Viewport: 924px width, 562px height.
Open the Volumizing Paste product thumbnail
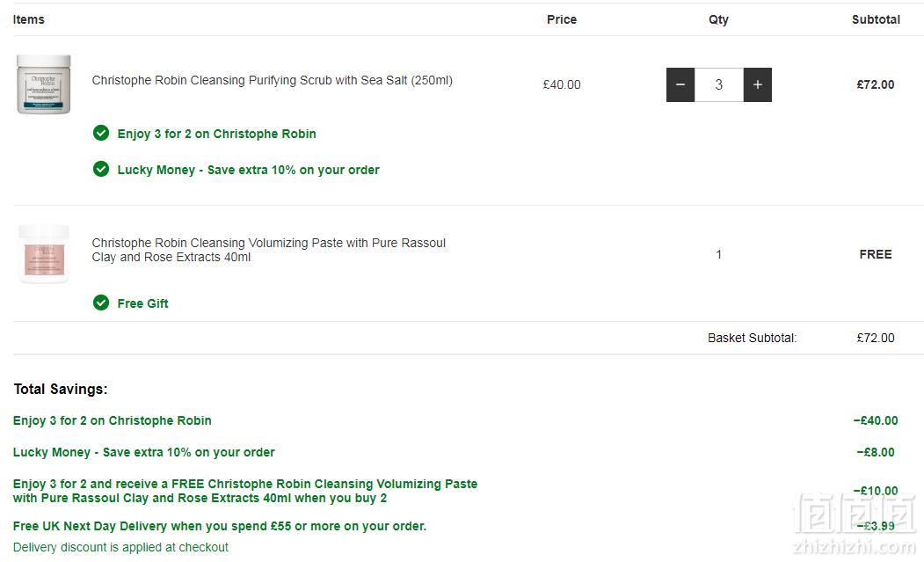44,254
